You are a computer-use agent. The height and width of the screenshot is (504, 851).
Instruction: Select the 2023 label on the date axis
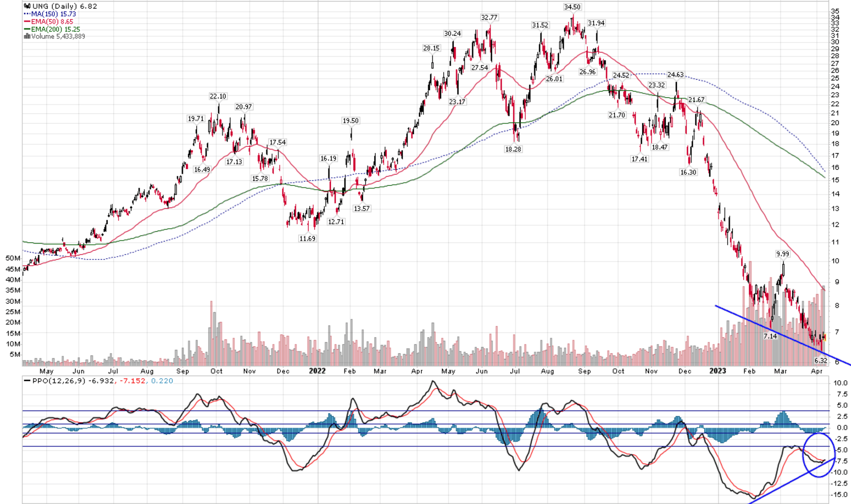[x=719, y=371]
